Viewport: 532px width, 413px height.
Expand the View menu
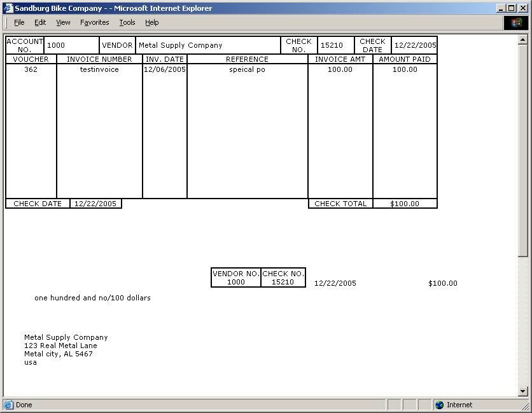(x=63, y=22)
